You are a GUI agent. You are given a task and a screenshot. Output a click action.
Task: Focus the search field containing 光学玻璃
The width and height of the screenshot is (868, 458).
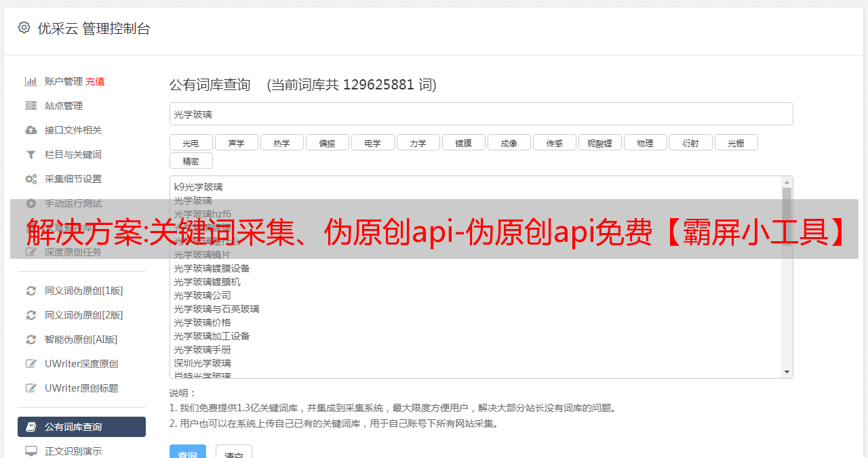(481, 114)
